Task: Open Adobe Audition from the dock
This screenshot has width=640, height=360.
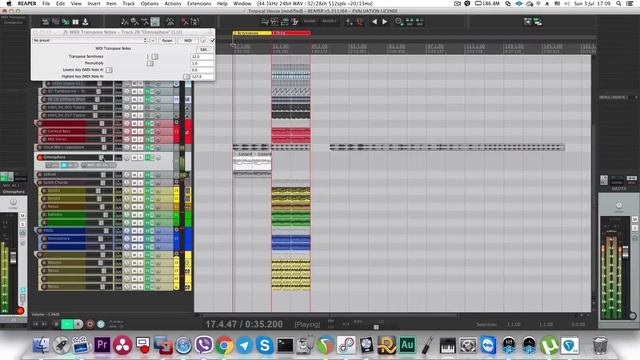Action: click(407, 345)
